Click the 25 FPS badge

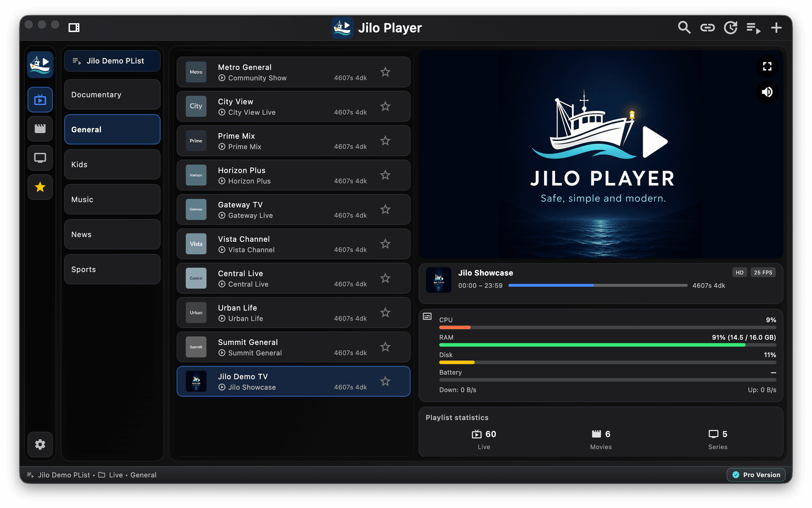click(x=763, y=272)
